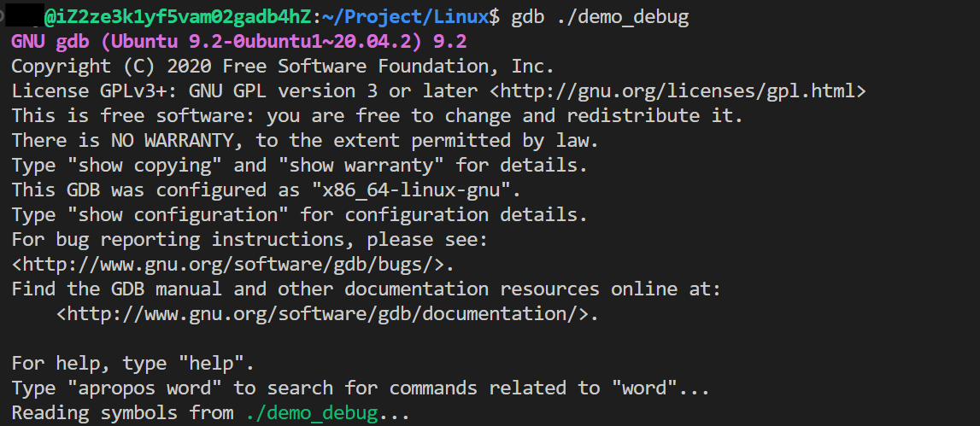The width and height of the screenshot is (980, 426).
Task: Click the typed command "gdb ./demo_debug"
Action: [600, 17]
